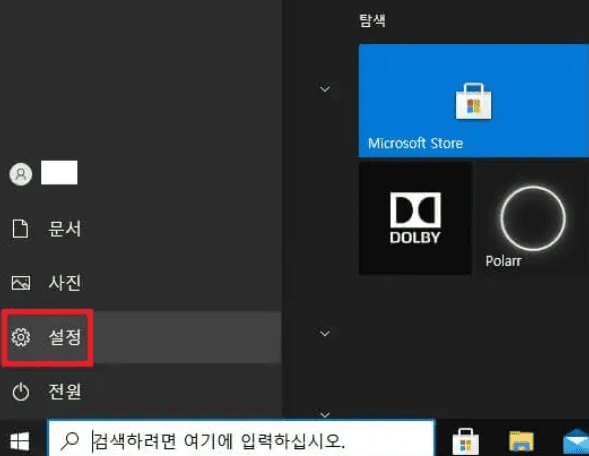Open the Polarr app tile
The width and height of the screenshot is (589, 456).
[x=532, y=218]
